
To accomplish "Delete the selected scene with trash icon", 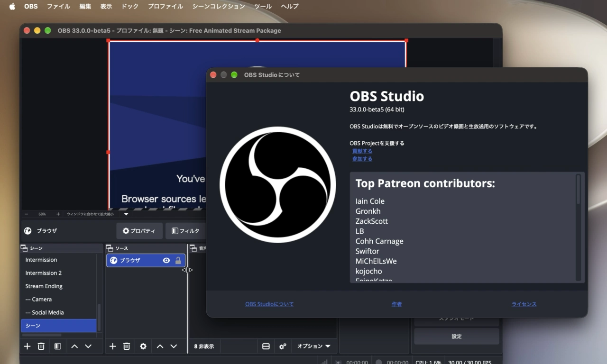I will 41,346.
